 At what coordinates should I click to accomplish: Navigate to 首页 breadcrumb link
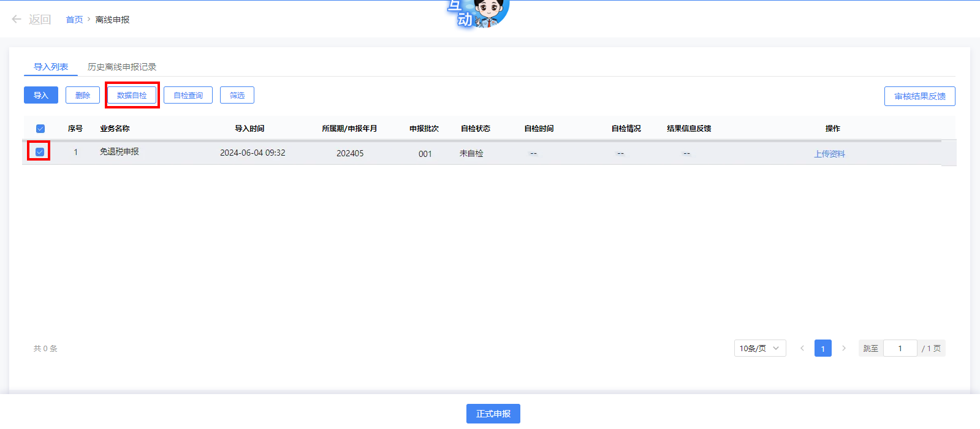tap(74, 20)
